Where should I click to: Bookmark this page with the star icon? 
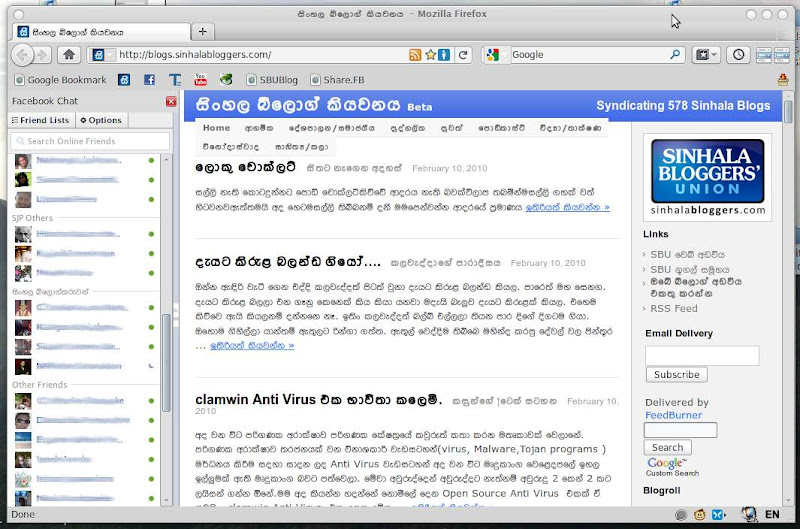tap(430, 55)
